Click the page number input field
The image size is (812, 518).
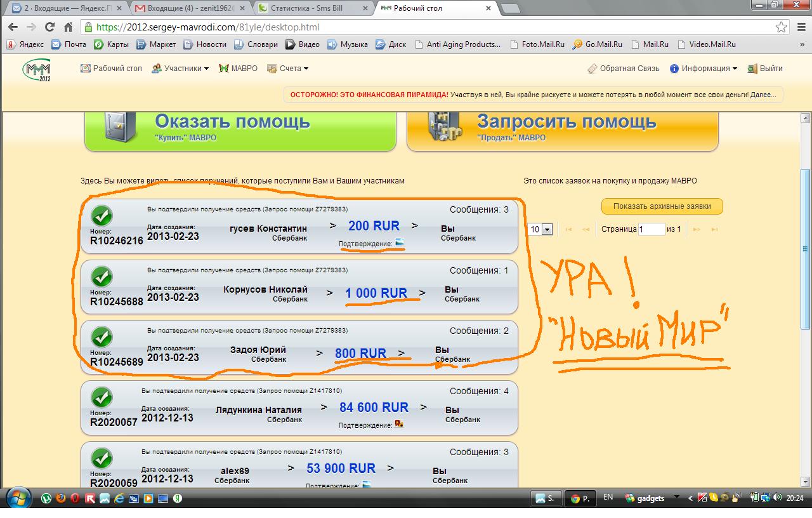click(x=652, y=229)
